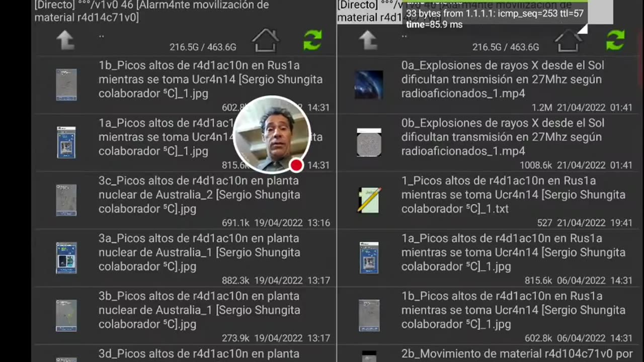Click right pane storage 216.5G / 463.6G
Viewport: 644px width, 362px height.
point(506,47)
